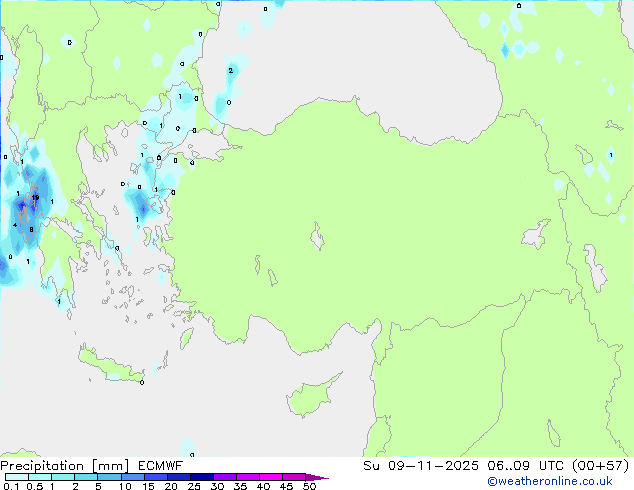Screen dimensions: 634x490
Task: Click the 20–25 mm dark blue swatch
Action: click(x=178, y=477)
